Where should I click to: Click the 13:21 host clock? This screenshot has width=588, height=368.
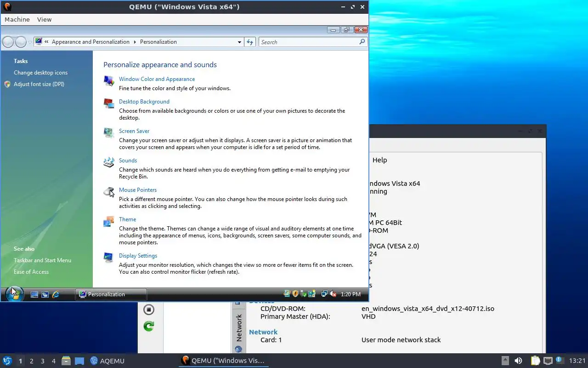(x=577, y=361)
